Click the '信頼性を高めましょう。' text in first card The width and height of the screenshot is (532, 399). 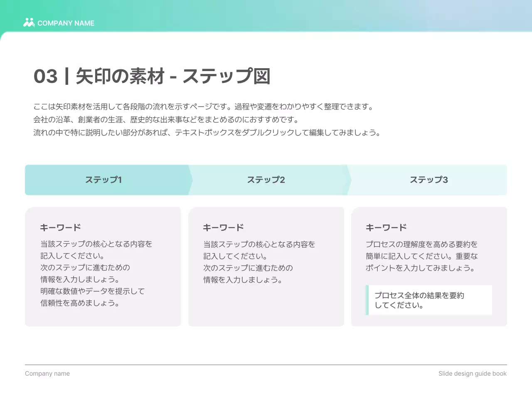pos(80,303)
